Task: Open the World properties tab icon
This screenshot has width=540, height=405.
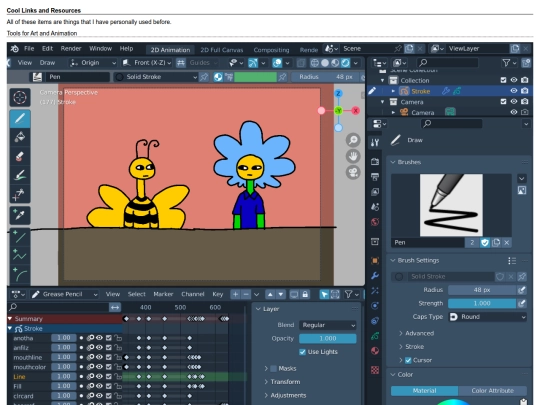Action: coord(375,222)
